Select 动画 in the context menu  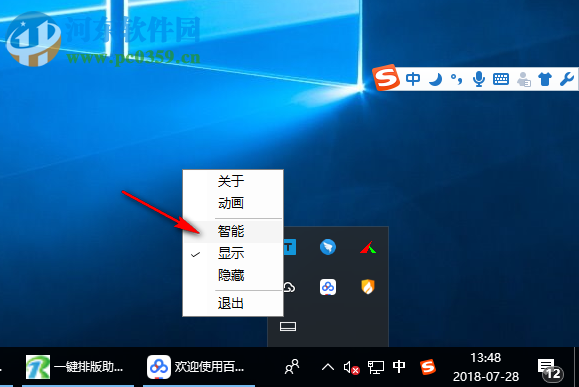[x=233, y=203]
